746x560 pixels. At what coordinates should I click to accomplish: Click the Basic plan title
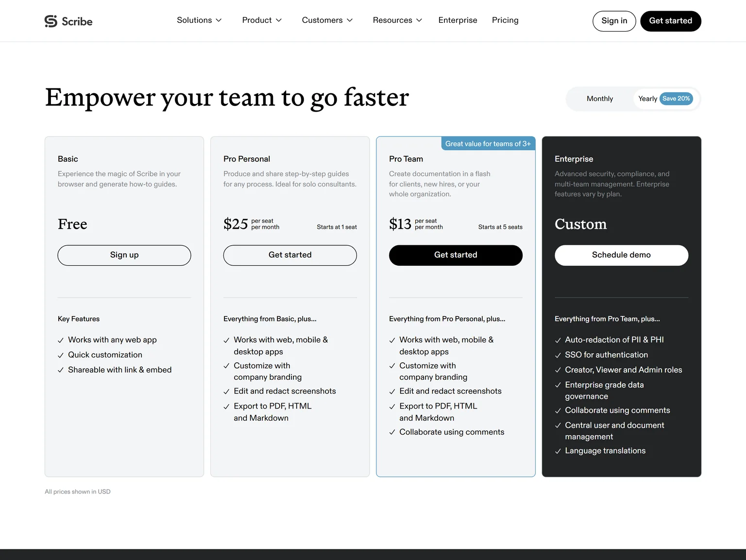(68, 159)
